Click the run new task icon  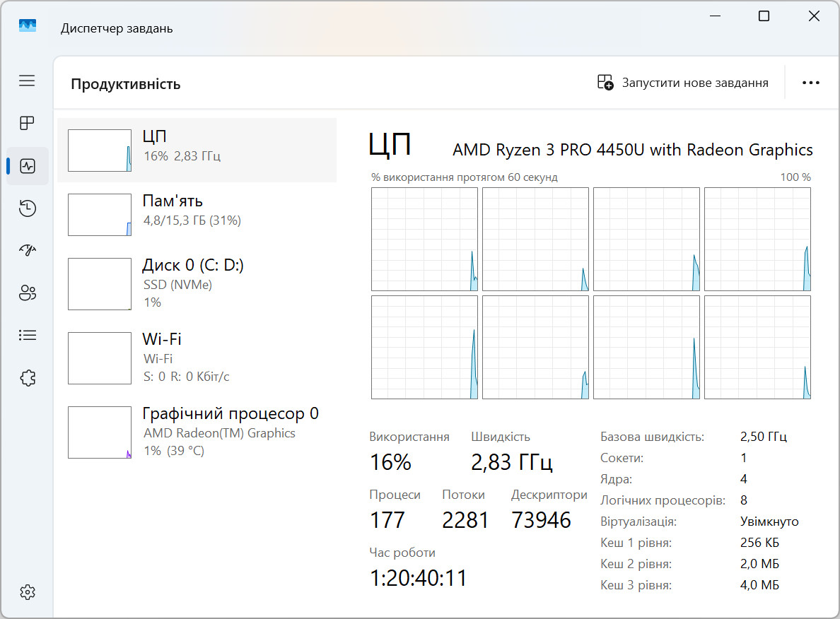pyautogui.click(x=605, y=83)
